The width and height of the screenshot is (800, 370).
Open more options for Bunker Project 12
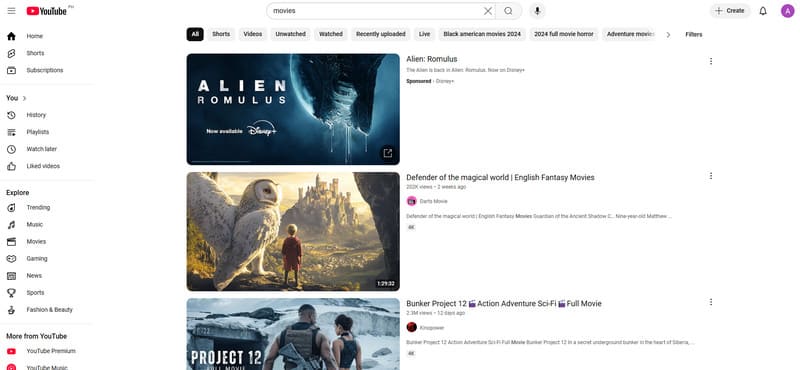point(711,302)
